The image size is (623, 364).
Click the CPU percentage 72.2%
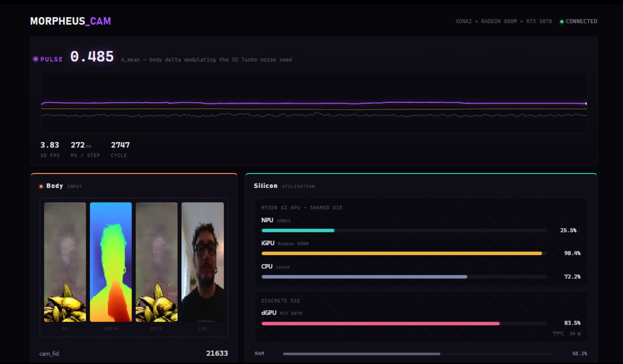572,276
